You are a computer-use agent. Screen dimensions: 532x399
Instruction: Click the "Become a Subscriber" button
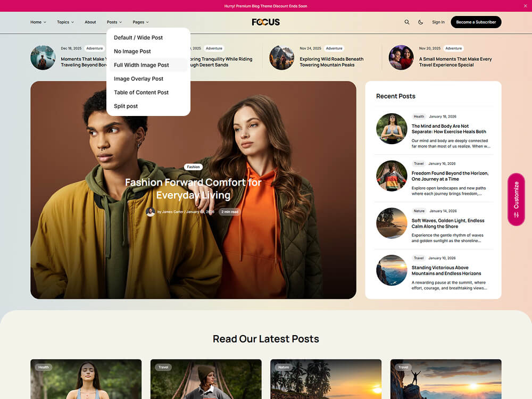(476, 22)
